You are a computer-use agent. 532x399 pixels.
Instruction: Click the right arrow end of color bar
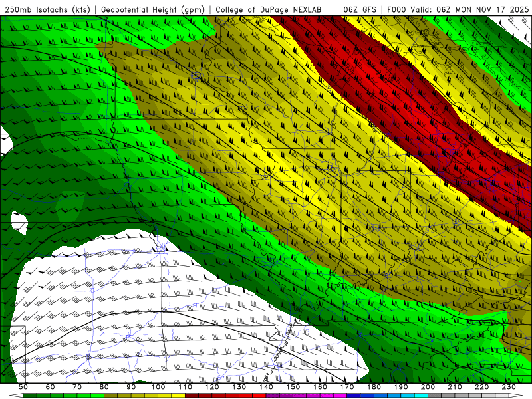(x=516, y=396)
